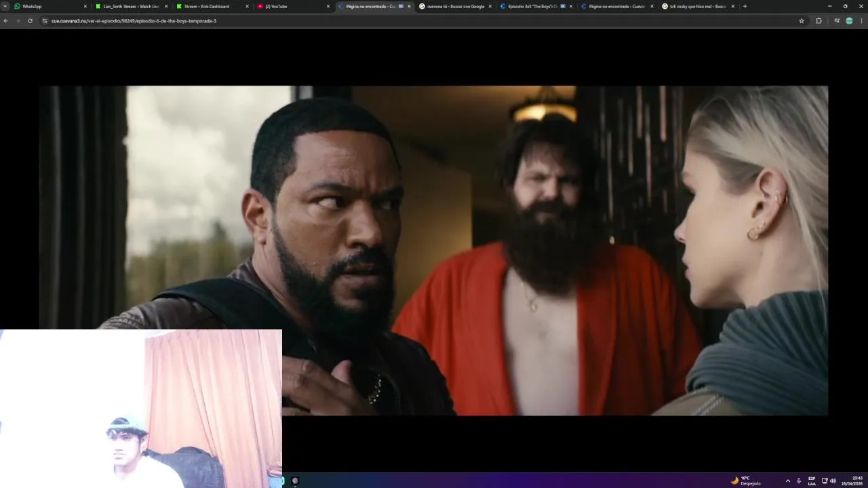The width and height of the screenshot is (868, 488).
Task: Open the Chrome three-dot menu
Action: tap(861, 21)
